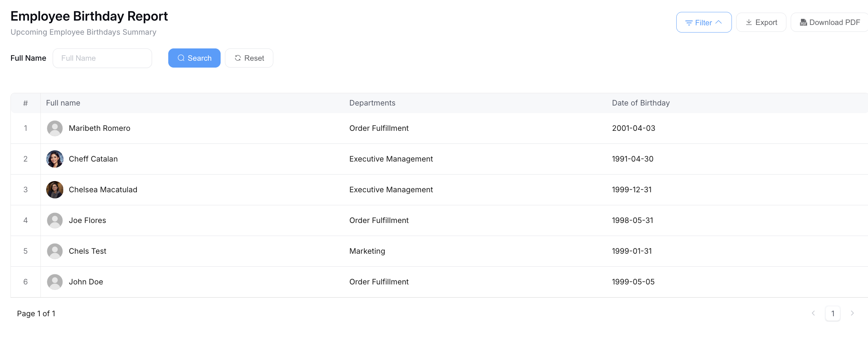Go to the previous page arrow
868x339 pixels.
point(813,313)
